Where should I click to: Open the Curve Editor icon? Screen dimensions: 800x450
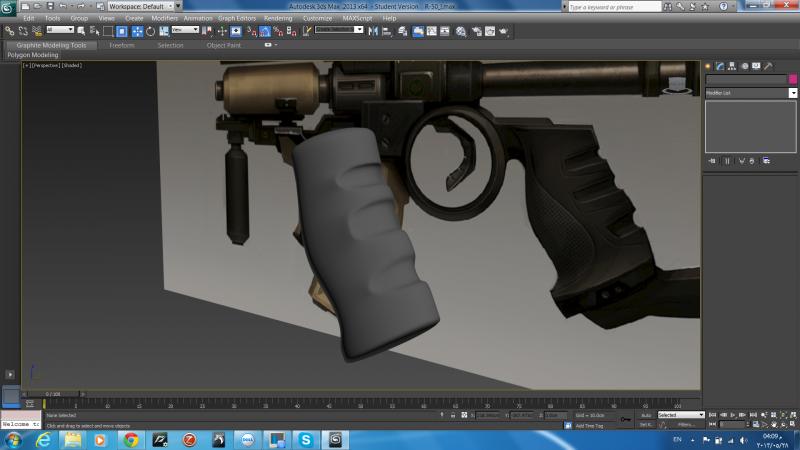click(432, 31)
